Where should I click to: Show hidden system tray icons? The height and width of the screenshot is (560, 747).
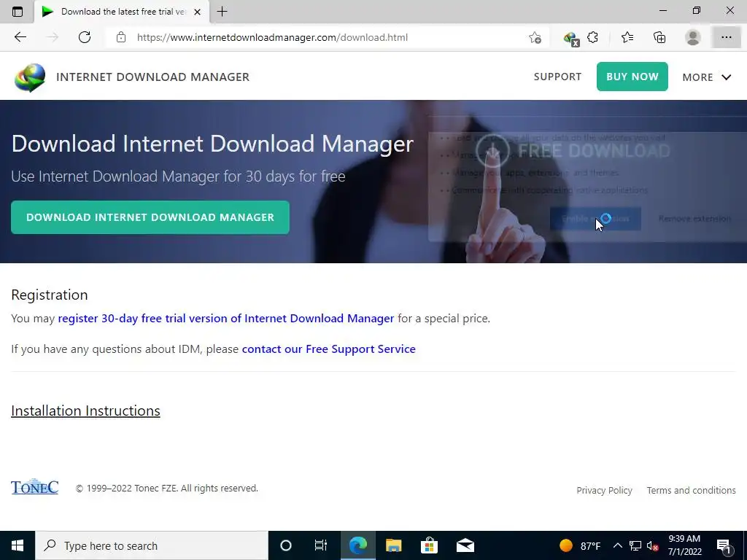coord(617,545)
